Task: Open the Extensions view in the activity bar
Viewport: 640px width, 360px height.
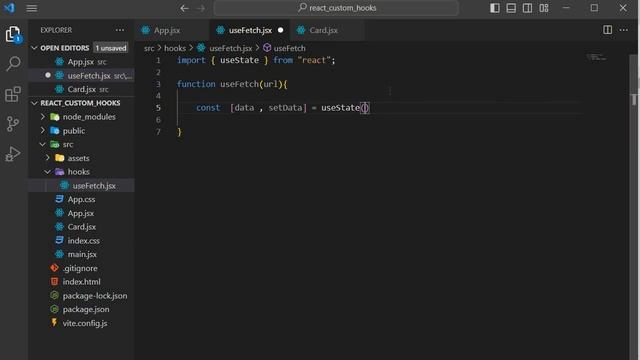Action: [x=13, y=94]
